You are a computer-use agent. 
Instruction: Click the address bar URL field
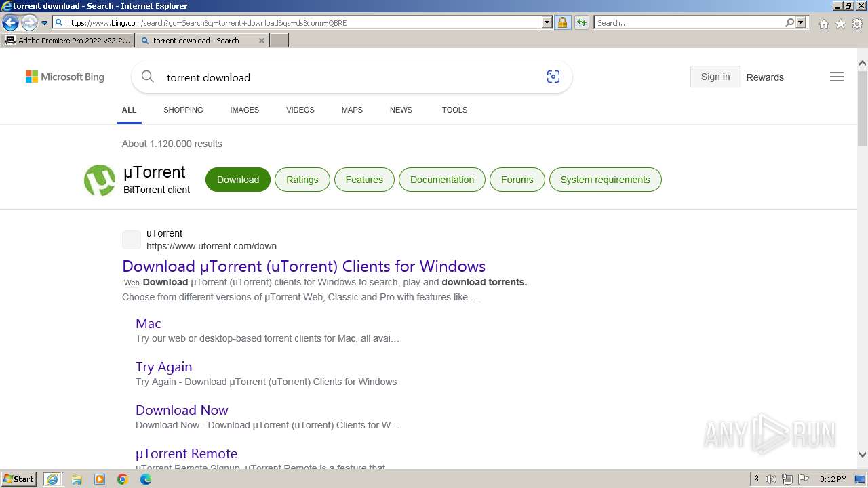click(302, 23)
